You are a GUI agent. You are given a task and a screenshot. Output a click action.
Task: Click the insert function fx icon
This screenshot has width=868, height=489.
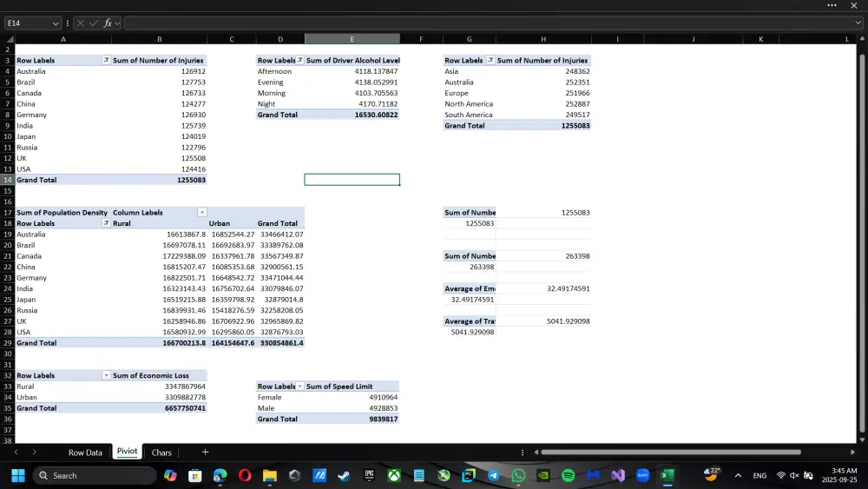(x=108, y=23)
